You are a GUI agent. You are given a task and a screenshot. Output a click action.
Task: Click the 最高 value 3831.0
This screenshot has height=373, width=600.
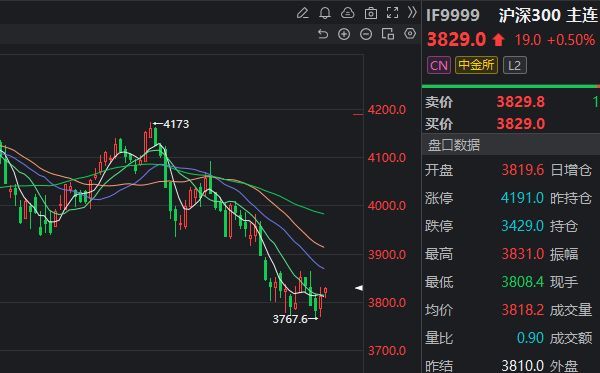point(523,254)
